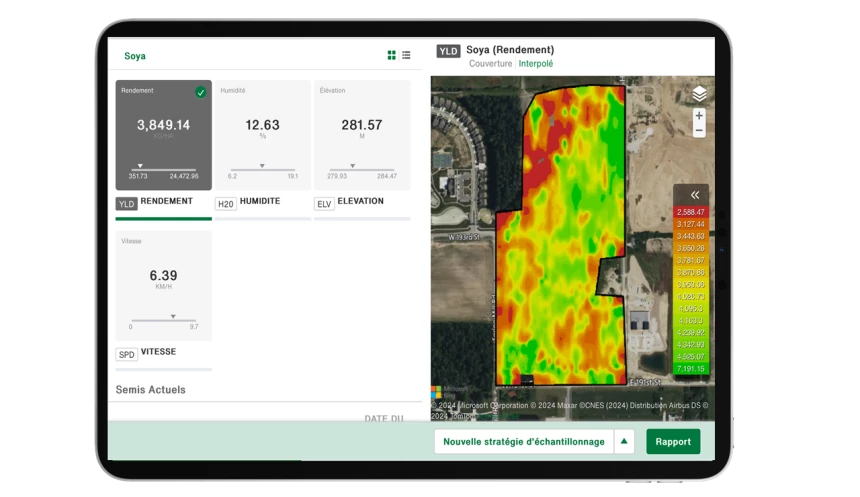Screen dimensions: 860x497
Task: Open the map layers selector
Action: [699, 94]
